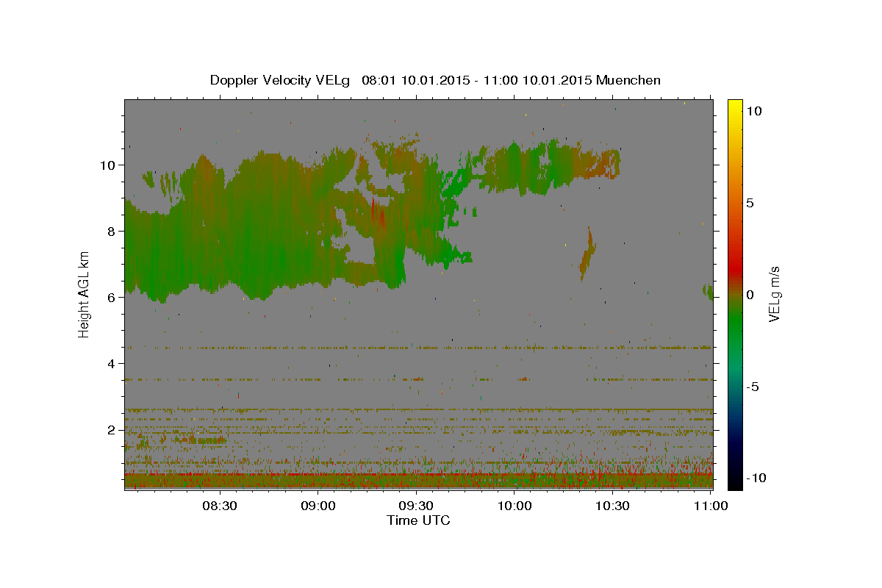Click the colorbar value 0 label
This screenshot has width=882, height=588.
pyautogui.click(x=750, y=295)
